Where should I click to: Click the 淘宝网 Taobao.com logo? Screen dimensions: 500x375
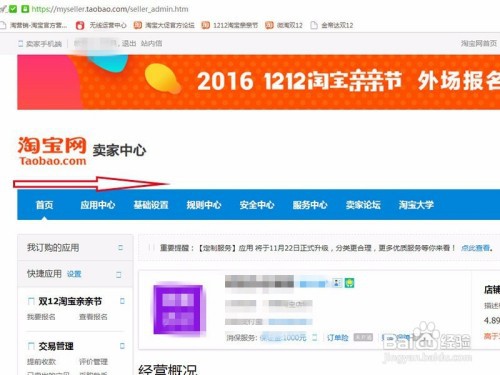pyautogui.click(x=52, y=151)
